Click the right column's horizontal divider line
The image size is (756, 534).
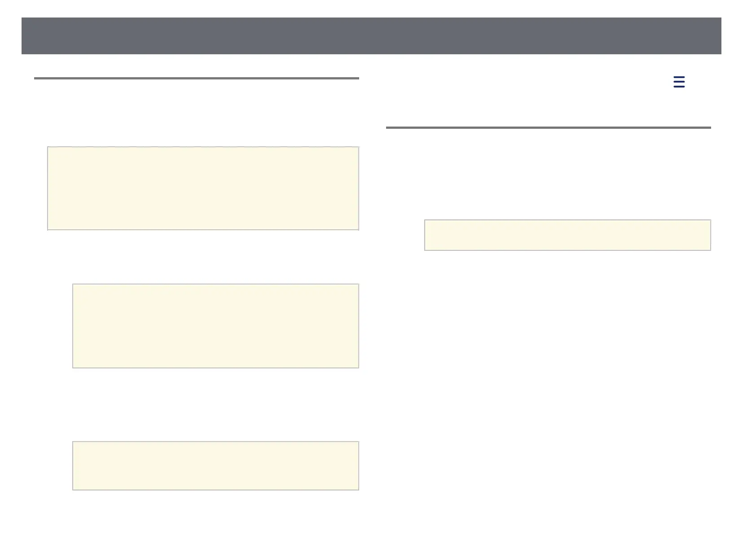tap(548, 128)
